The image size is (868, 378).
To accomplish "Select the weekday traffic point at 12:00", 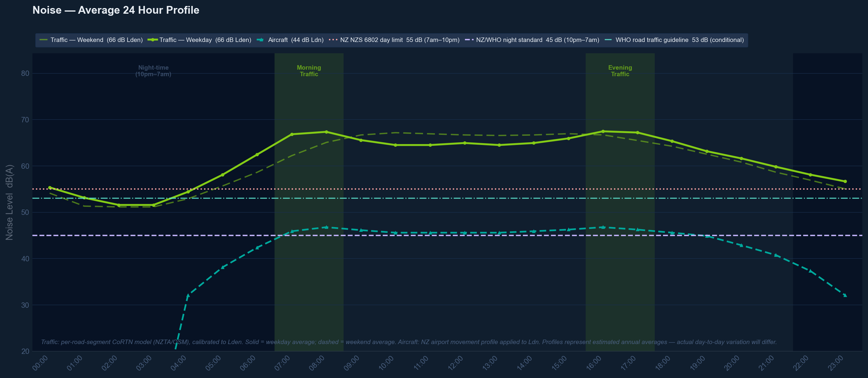I will point(465,143).
